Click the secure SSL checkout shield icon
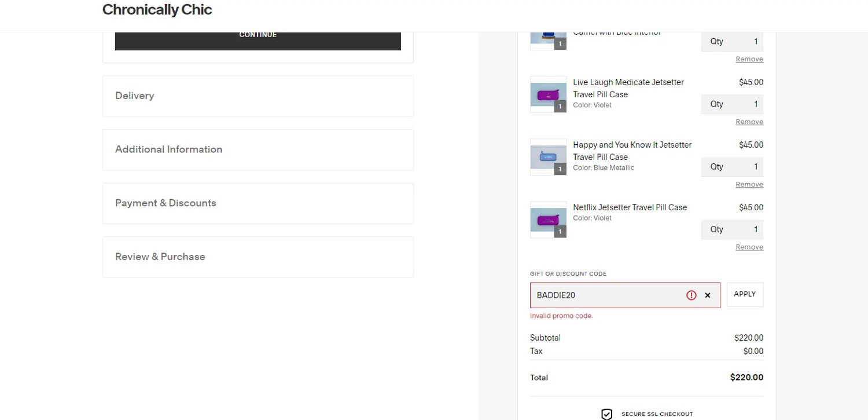The image size is (868, 420). 606,414
